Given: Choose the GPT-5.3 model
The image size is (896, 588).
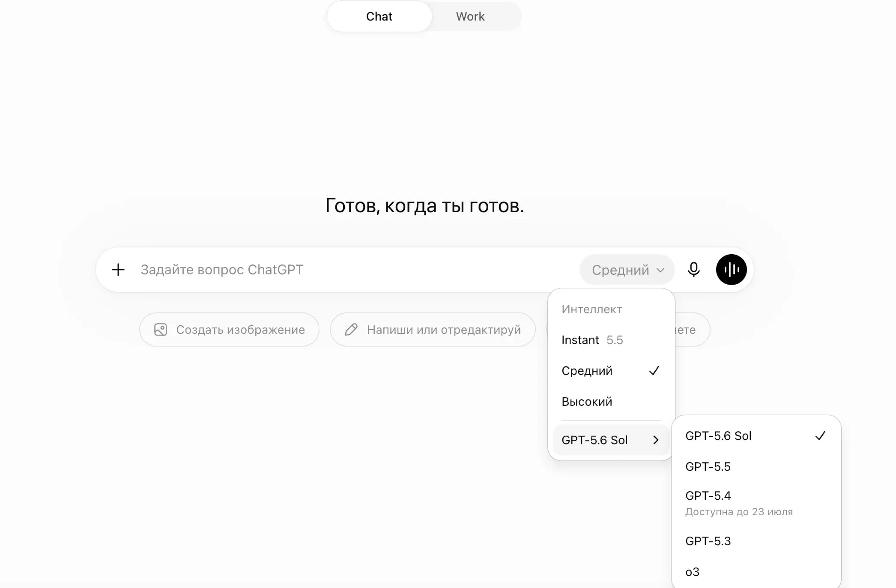Looking at the screenshot, I should pyautogui.click(x=756, y=541).
